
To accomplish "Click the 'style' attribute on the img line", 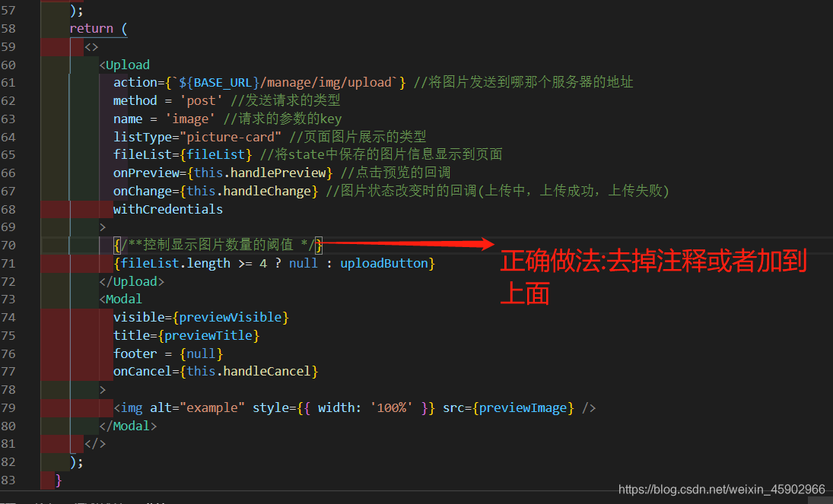I will click(x=270, y=408).
